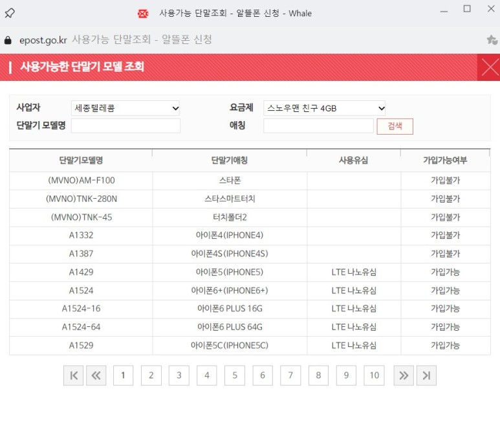Open the bookmark star icon
500x448 pixels.
(492, 40)
